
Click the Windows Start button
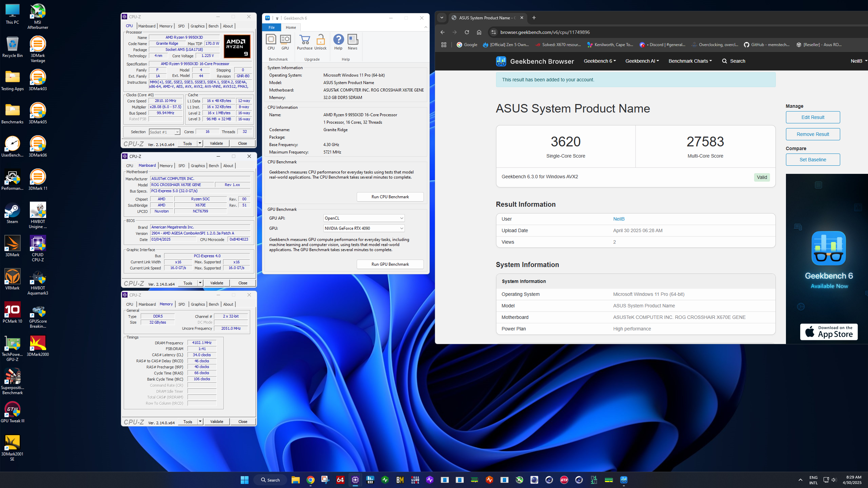click(244, 480)
